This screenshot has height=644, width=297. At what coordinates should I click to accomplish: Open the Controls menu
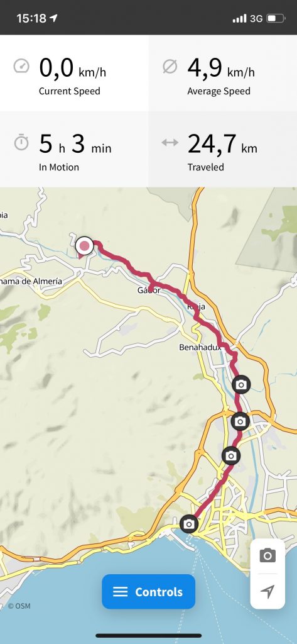tap(148, 591)
